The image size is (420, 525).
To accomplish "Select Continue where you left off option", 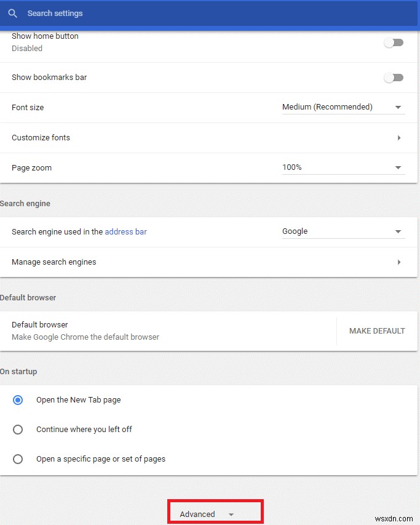I will 18,429.
